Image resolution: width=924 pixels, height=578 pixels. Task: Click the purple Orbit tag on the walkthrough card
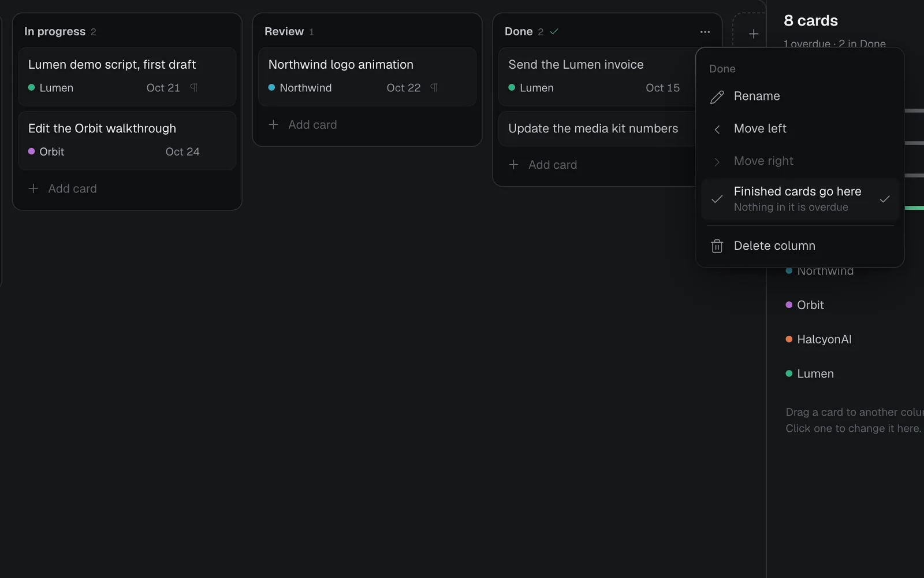pyautogui.click(x=46, y=152)
